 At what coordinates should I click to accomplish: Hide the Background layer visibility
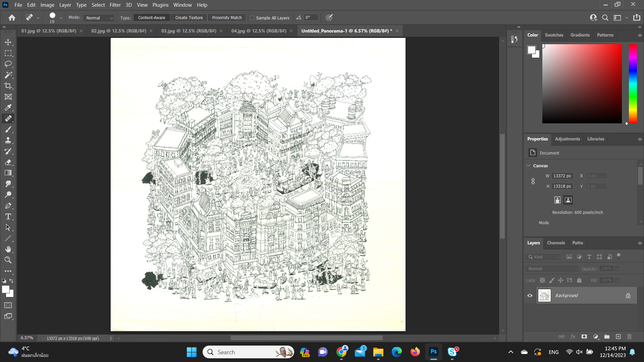point(530,295)
